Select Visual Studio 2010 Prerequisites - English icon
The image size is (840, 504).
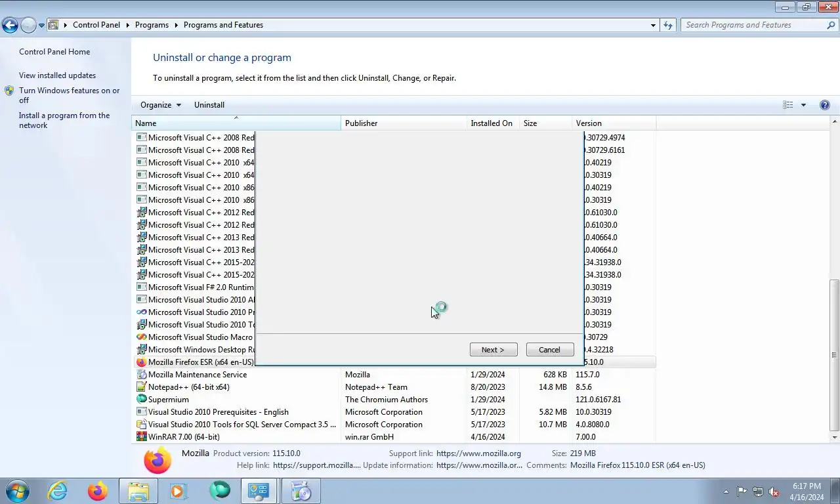click(x=141, y=412)
